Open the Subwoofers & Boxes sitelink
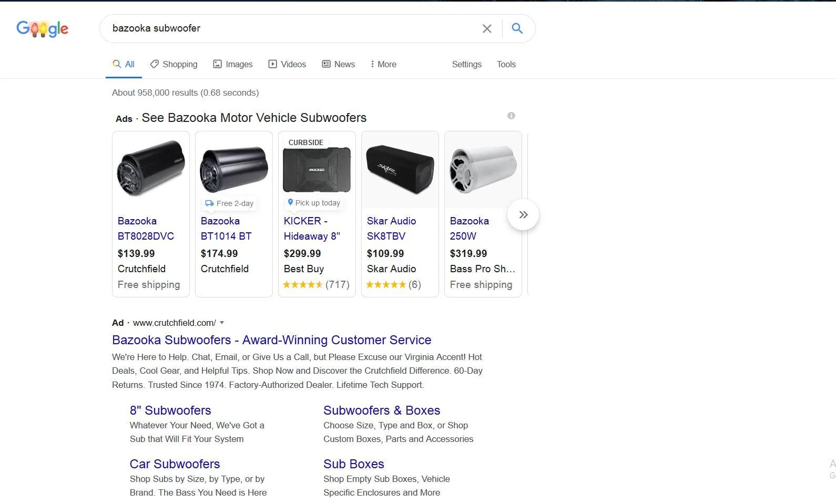This screenshot has height=504, width=836. pyautogui.click(x=382, y=410)
